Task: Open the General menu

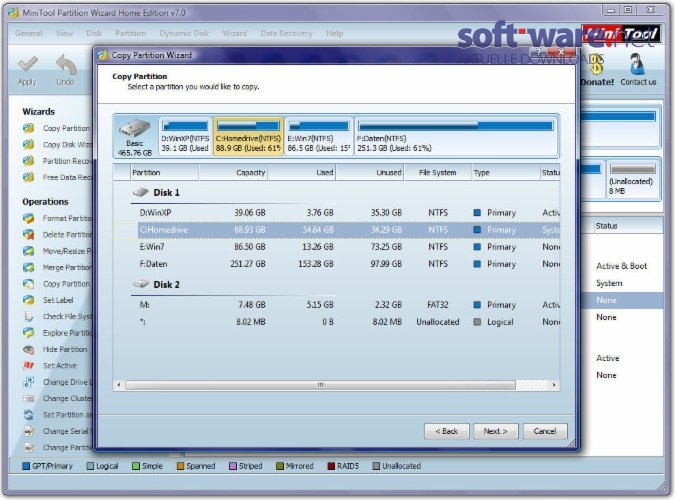Action: pyautogui.click(x=29, y=33)
